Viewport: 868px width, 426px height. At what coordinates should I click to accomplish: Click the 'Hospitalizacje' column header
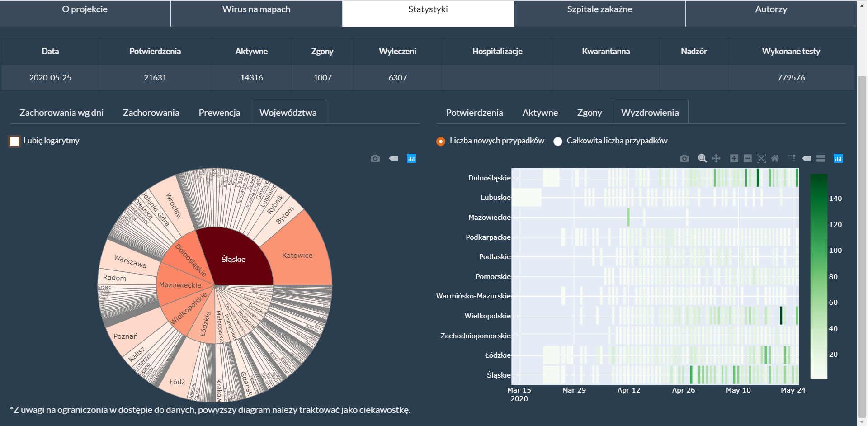click(497, 52)
